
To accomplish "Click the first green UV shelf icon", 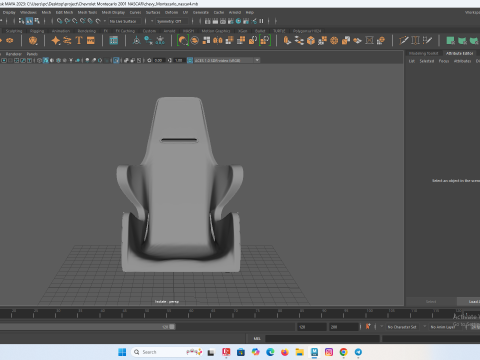I will [x=450, y=41].
